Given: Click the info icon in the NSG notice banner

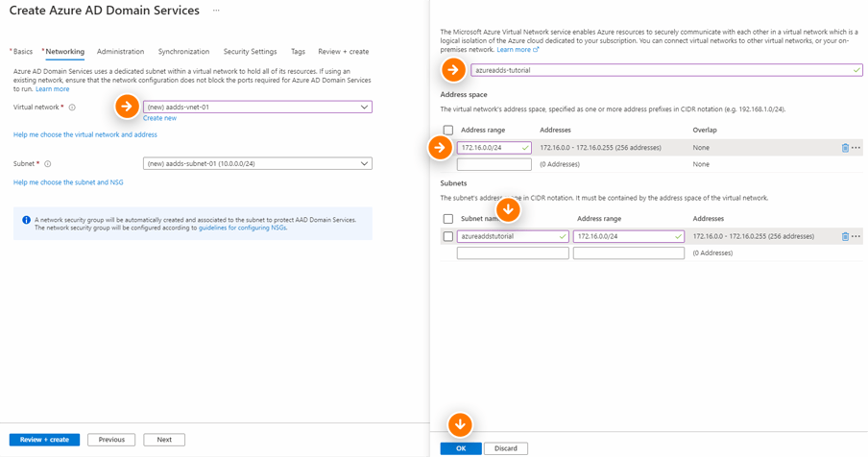Looking at the screenshot, I should click(x=26, y=220).
